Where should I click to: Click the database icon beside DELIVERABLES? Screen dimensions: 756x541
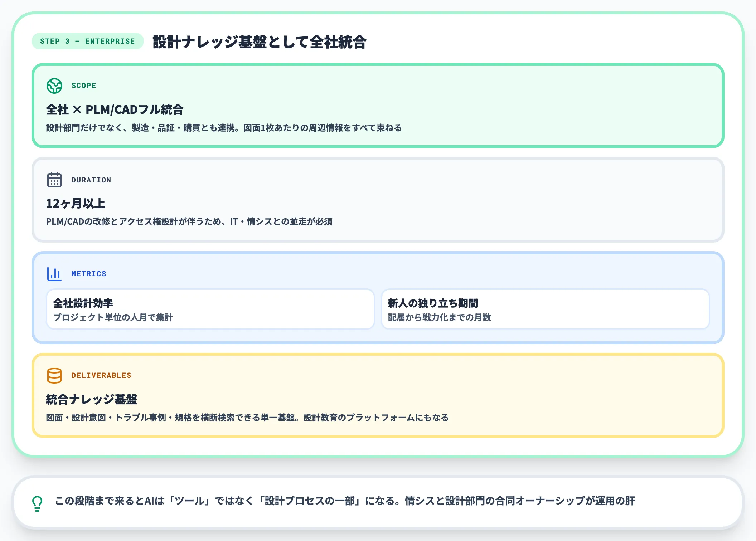54,375
